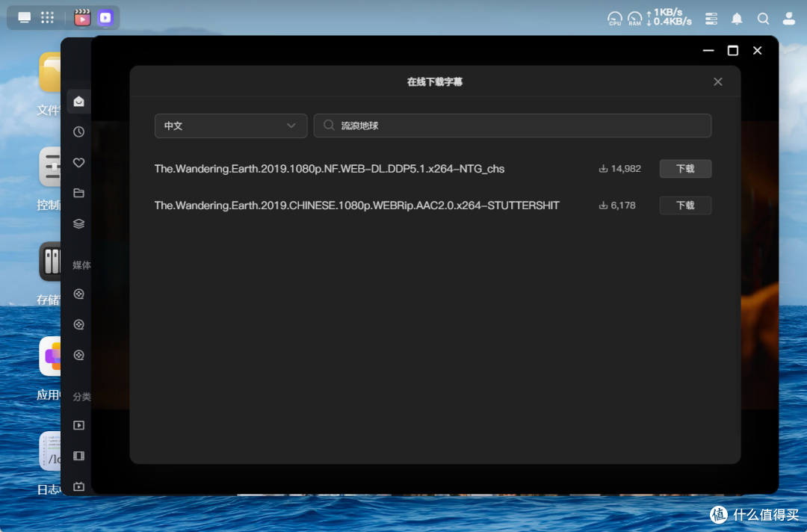The height and width of the screenshot is (532, 807).
Task: Open the control panel desktop icon
Action: (x=50, y=167)
